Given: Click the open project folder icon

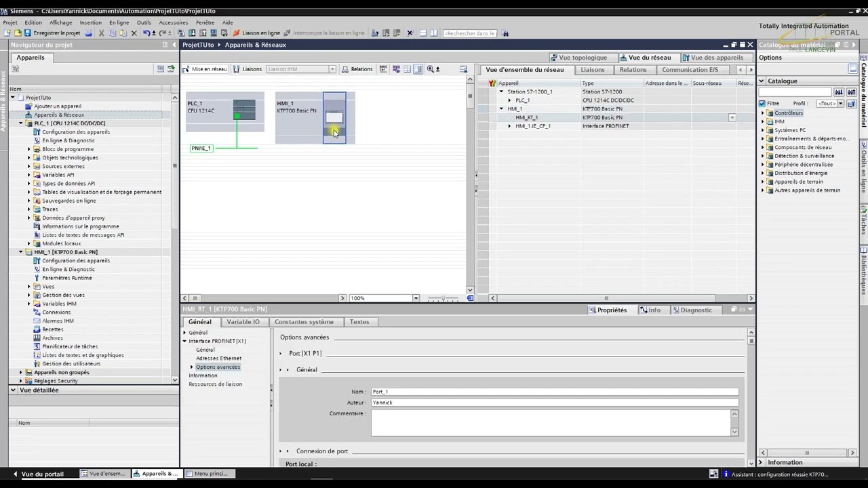Looking at the screenshot, I should click(x=18, y=33).
